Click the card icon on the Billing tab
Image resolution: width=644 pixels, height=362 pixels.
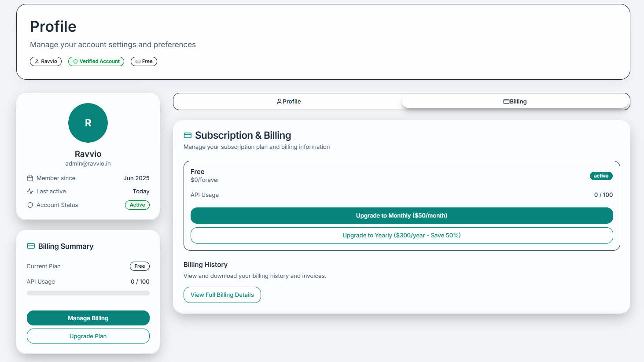505,101
